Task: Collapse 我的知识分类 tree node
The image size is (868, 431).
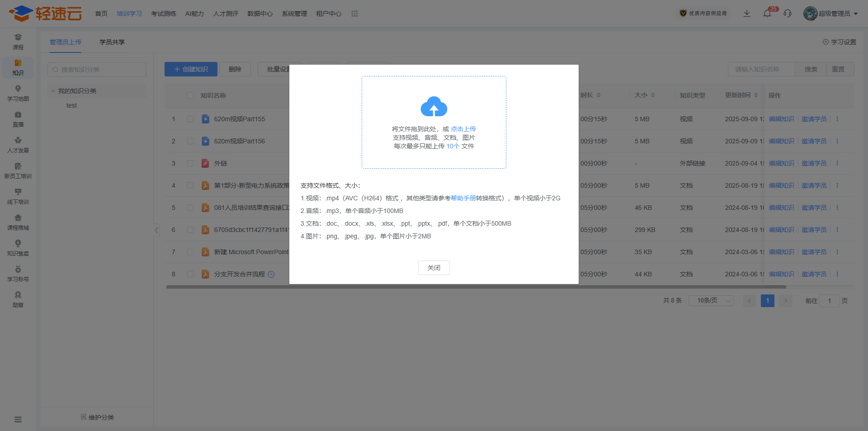Action: tap(53, 91)
